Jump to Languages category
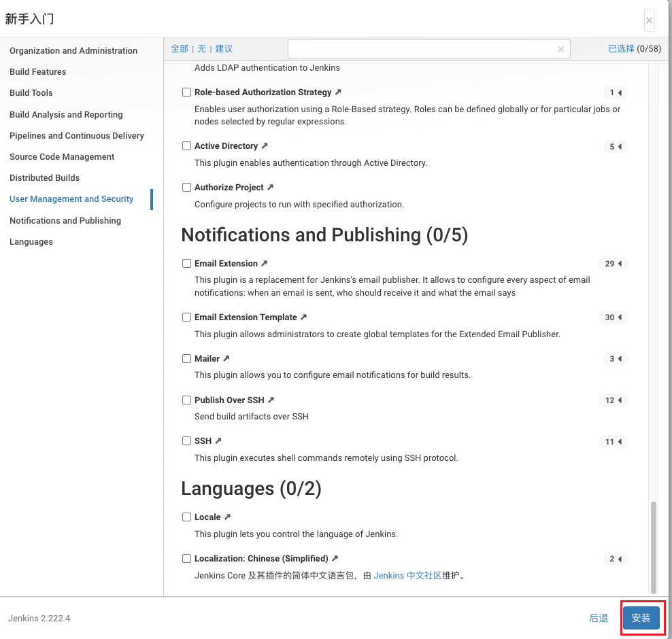Image resolution: width=672 pixels, height=639 pixels. [31, 241]
